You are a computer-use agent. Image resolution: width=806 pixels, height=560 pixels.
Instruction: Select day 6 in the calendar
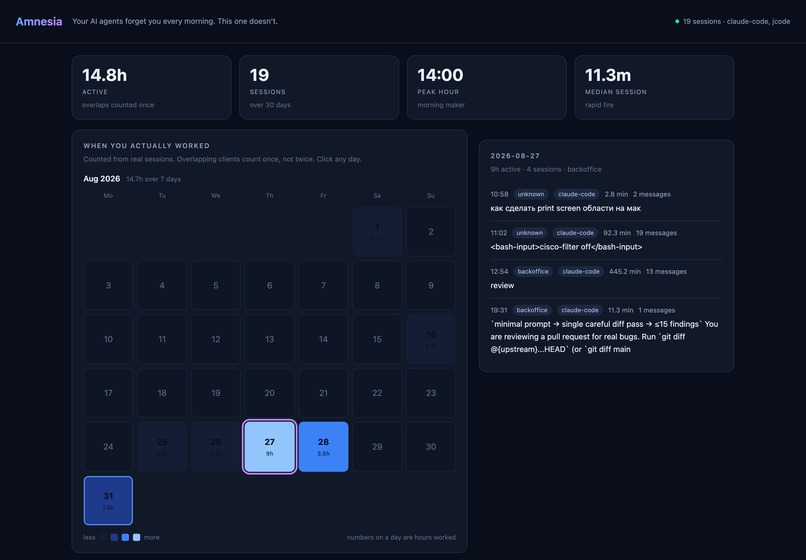[x=269, y=285]
